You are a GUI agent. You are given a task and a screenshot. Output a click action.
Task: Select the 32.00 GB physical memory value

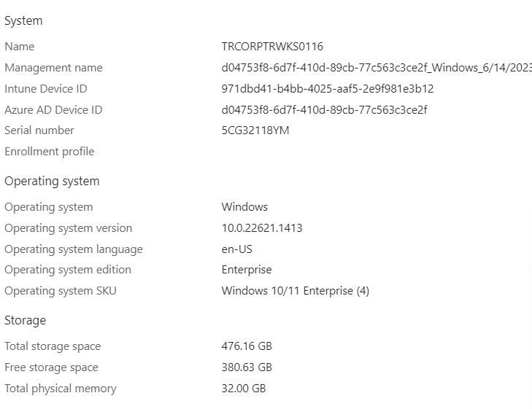coord(243,389)
